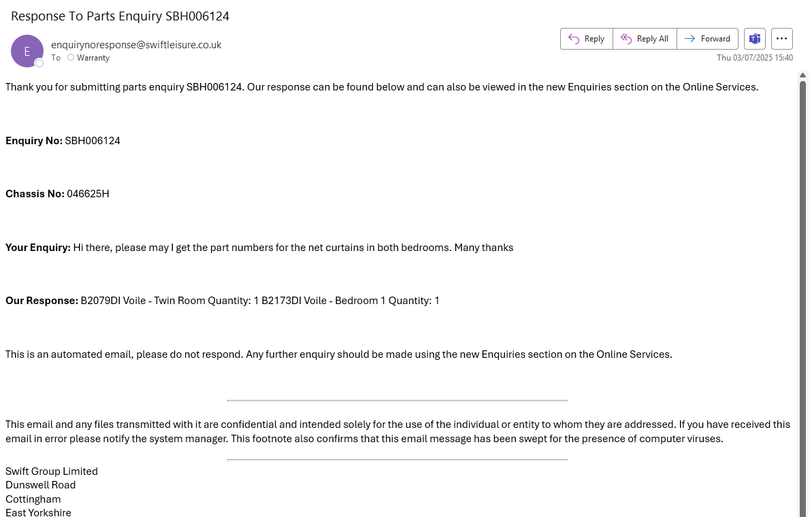
Task: Click the email subject heading
Action: [x=120, y=16]
